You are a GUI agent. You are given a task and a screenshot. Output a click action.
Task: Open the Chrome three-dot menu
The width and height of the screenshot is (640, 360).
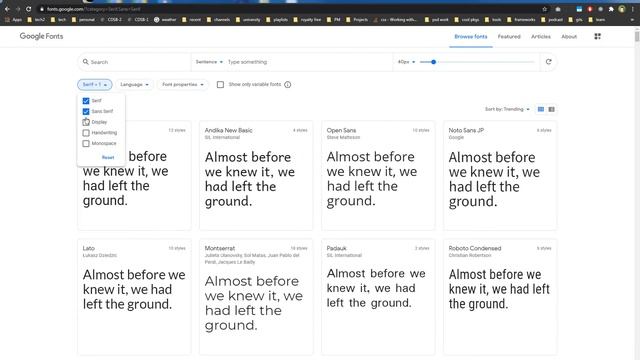pyautogui.click(x=633, y=9)
